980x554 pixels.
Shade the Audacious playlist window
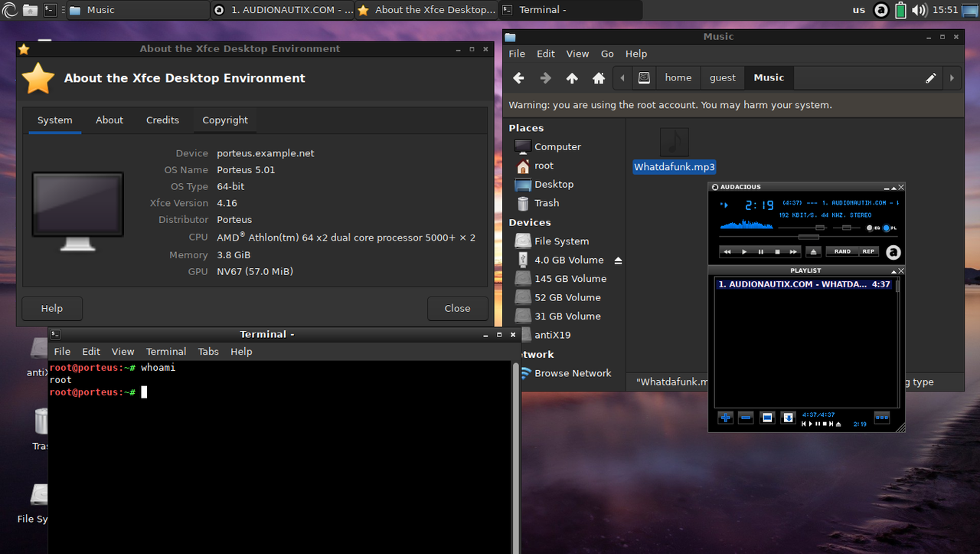coord(893,270)
